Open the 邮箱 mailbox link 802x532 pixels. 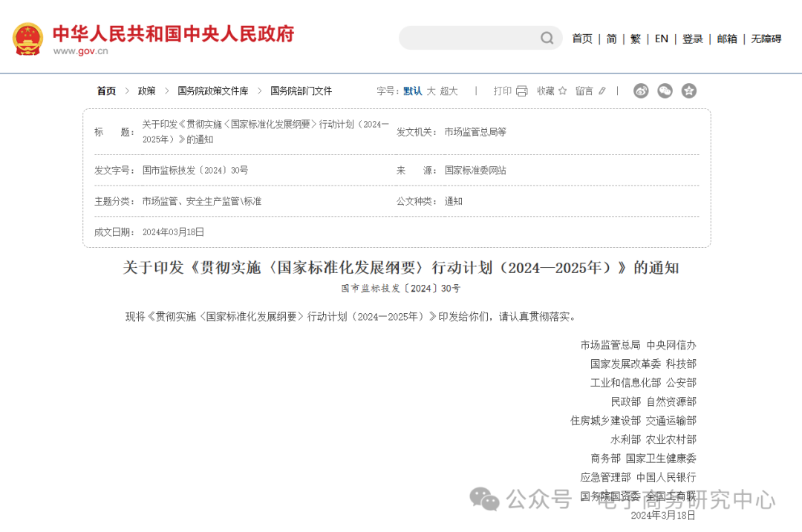click(727, 39)
